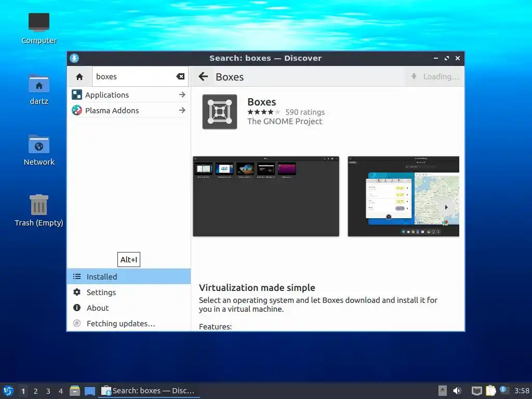Click the Boxes page title in header

[230, 77]
